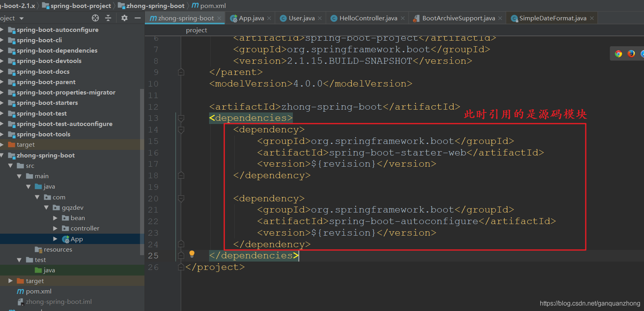Viewport: 644px width, 311px height.
Task: Open the Project view dropdown arrow
Action: point(22,18)
